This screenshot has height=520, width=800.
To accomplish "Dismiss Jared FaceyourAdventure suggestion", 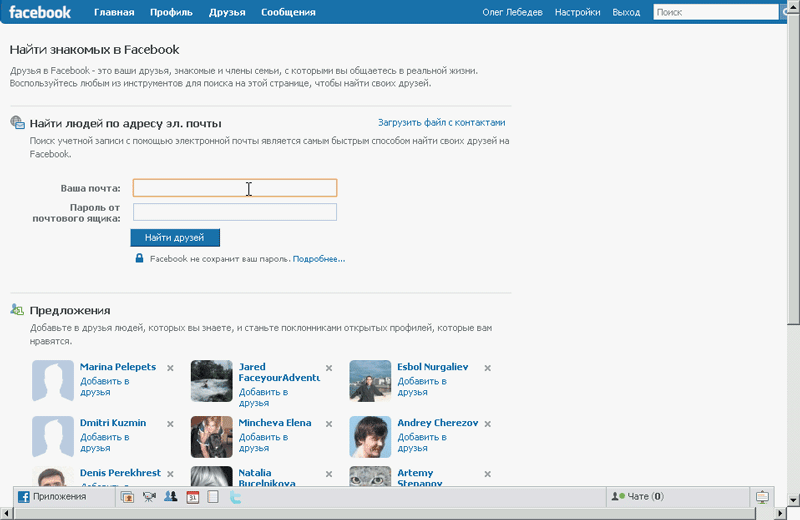I will click(329, 368).
